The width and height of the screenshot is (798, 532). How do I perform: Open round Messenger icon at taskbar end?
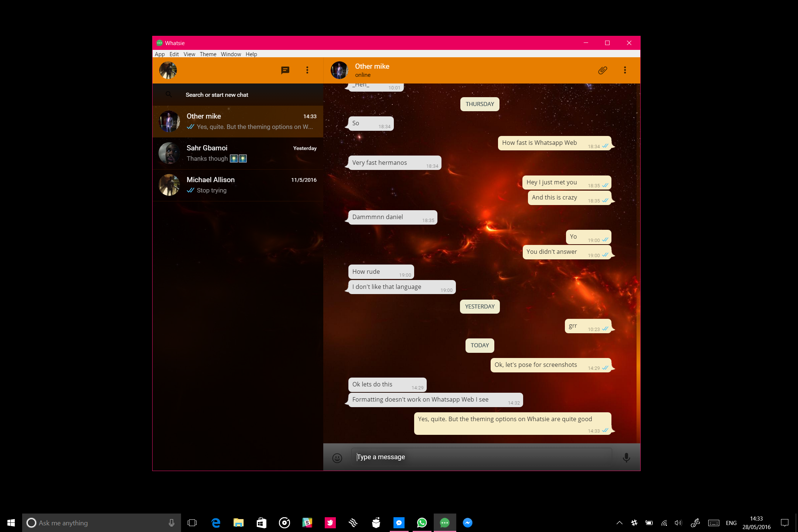pyautogui.click(x=468, y=523)
